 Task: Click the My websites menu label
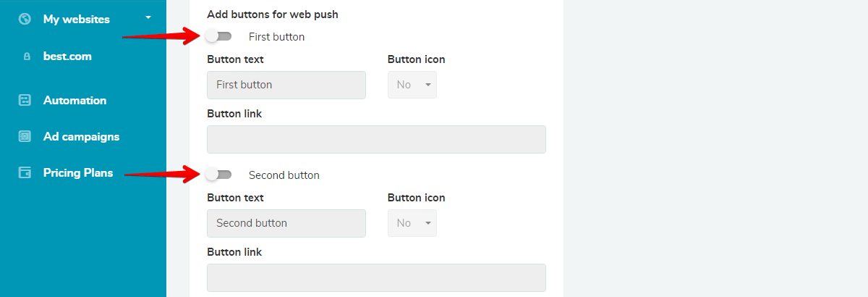tap(77, 20)
